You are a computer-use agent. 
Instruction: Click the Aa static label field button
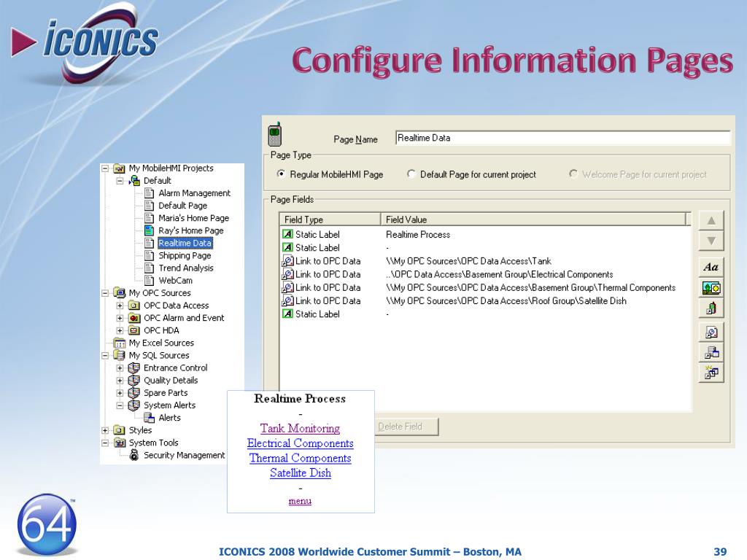pyautogui.click(x=711, y=267)
